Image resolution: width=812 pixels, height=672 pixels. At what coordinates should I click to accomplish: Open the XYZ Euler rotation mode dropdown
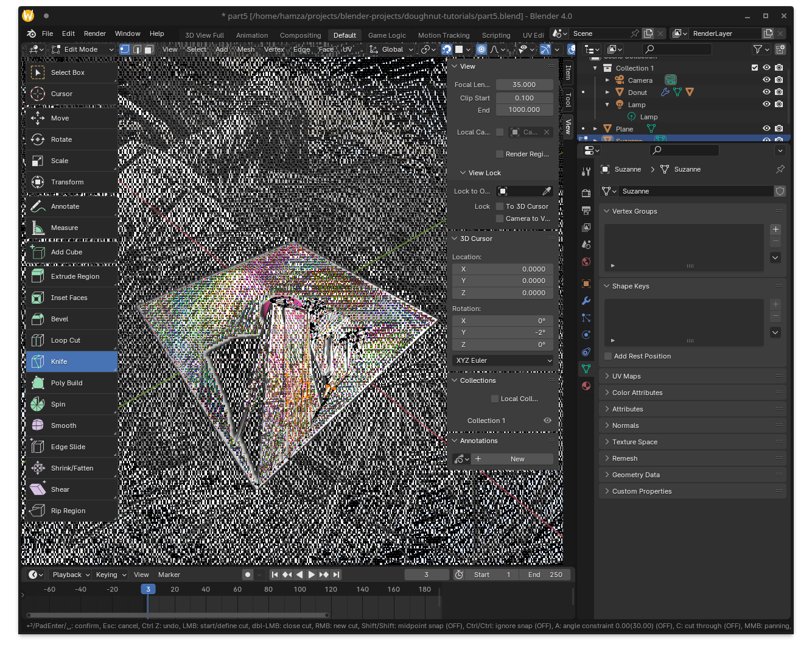coord(503,360)
